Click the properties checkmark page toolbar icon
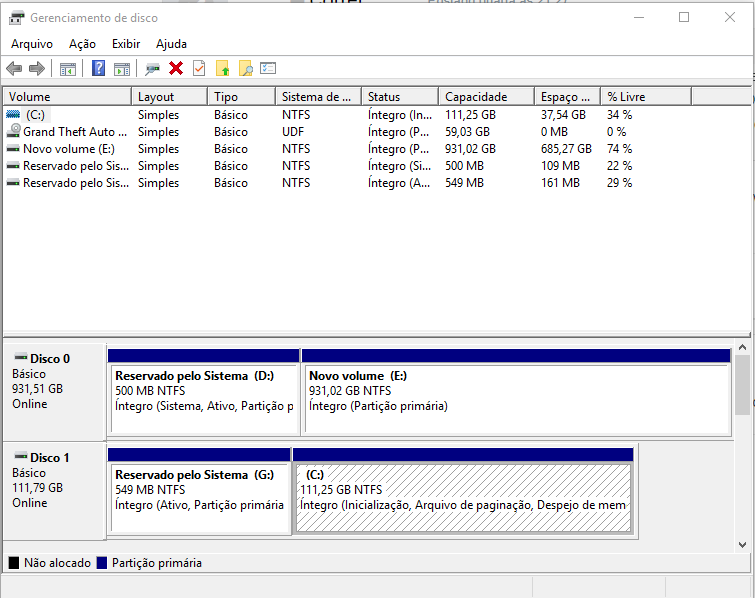Image resolution: width=755 pixels, height=598 pixels. 199,68
